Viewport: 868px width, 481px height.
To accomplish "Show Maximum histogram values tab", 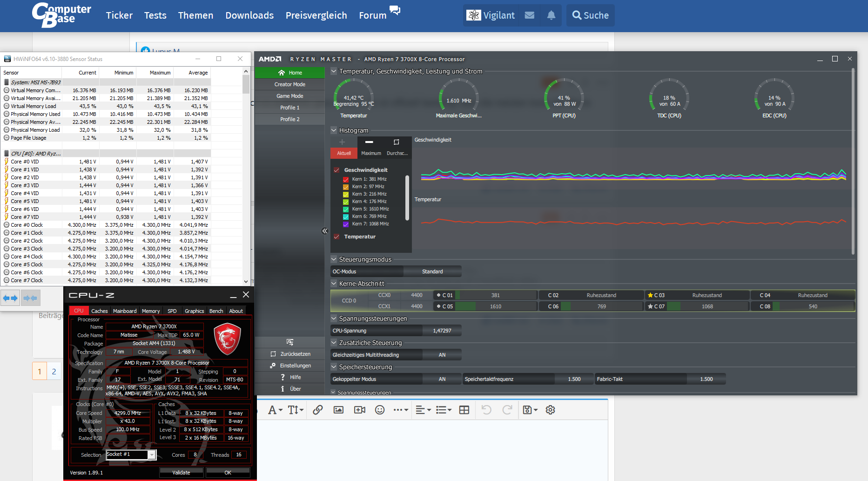I will tap(371, 153).
